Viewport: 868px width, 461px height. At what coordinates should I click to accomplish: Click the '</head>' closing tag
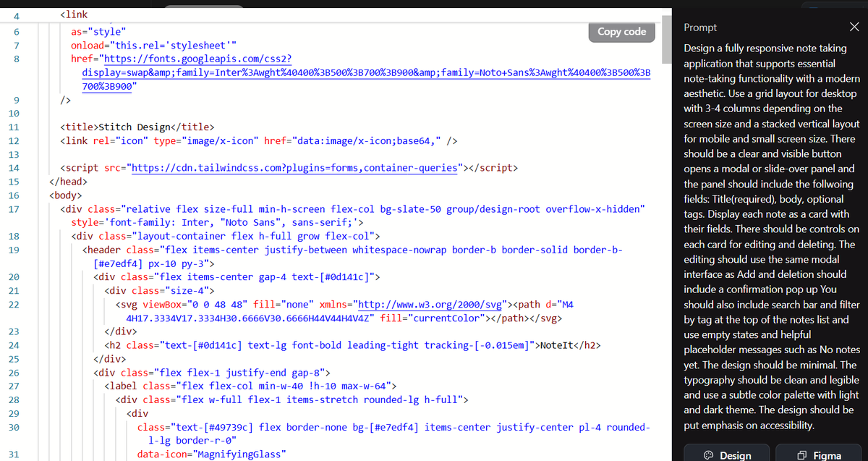click(x=68, y=182)
